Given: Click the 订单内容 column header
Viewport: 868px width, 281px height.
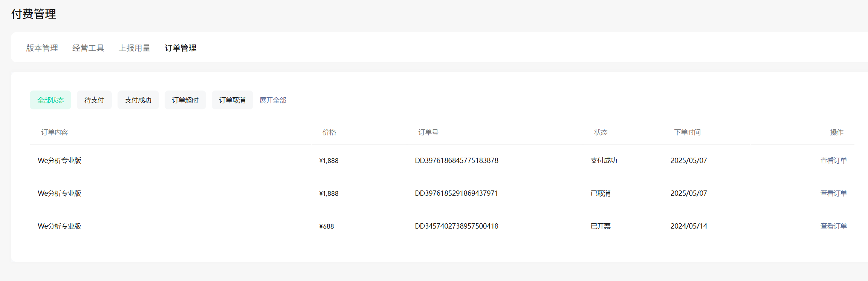Looking at the screenshot, I should tap(55, 132).
